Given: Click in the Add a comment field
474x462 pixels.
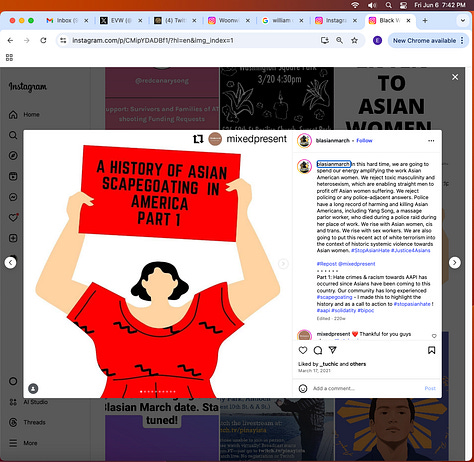Looking at the screenshot, I should [367, 388].
